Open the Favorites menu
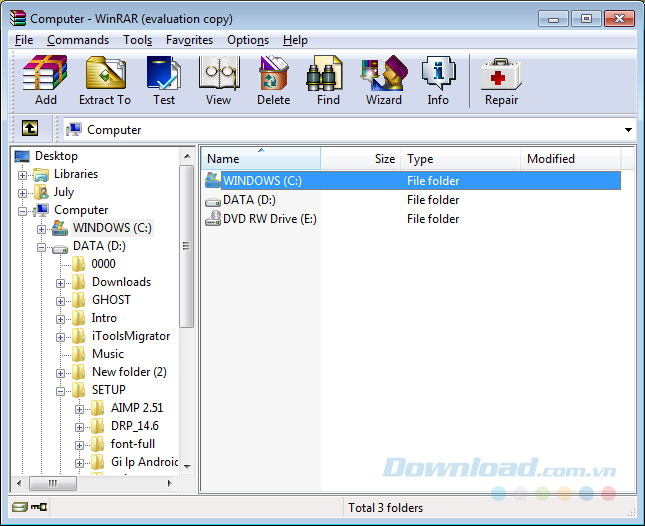 pos(189,40)
